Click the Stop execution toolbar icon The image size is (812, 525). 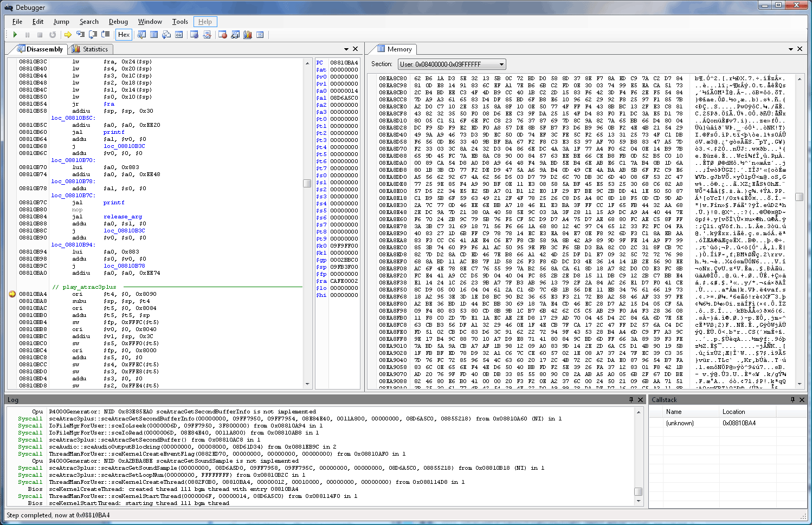coord(40,35)
